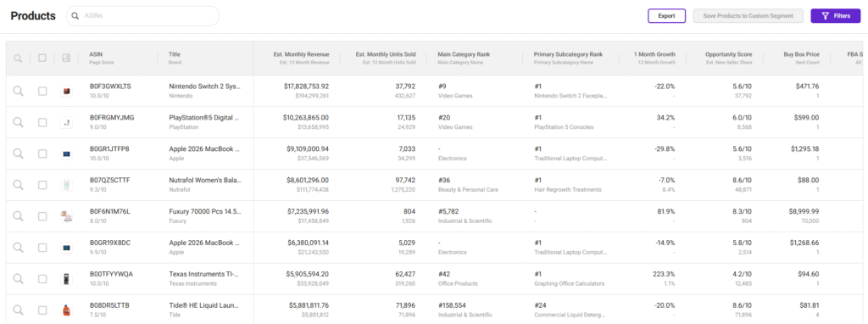Viewport: 868px width, 324px height.
Task: Open details magnifier for B0F3GWXLTS row
Action: click(19, 92)
